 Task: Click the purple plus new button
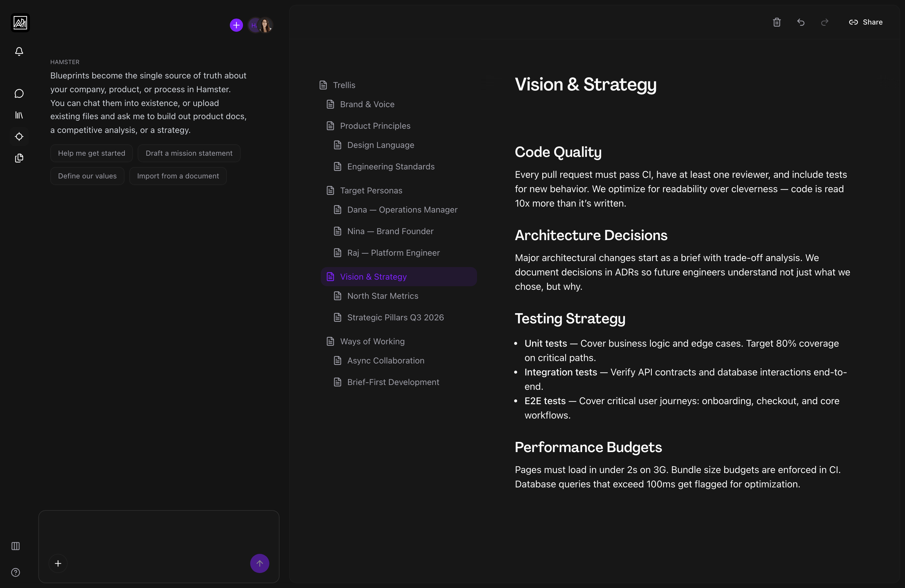(236, 25)
